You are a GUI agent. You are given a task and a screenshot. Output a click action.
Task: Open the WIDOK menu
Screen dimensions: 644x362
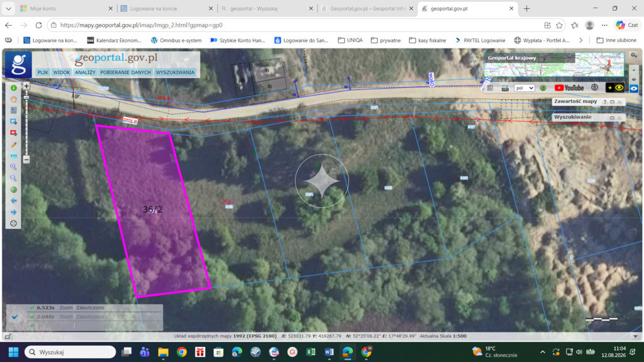coord(61,72)
